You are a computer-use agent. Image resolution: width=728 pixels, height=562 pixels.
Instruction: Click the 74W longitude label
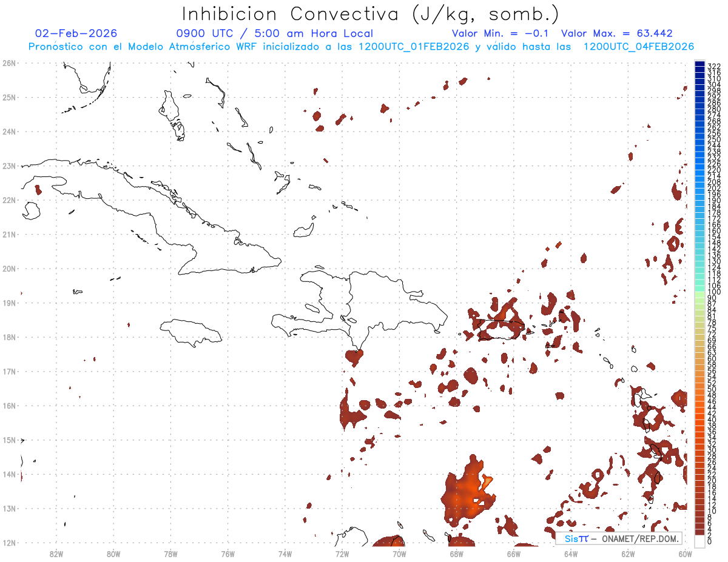point(285,554)
